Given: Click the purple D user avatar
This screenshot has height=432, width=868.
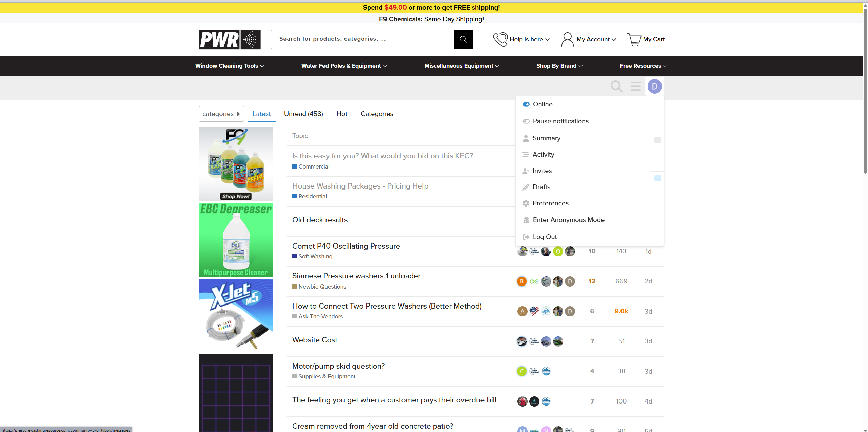Looking at the screenshot, I should tap(654, 86).
